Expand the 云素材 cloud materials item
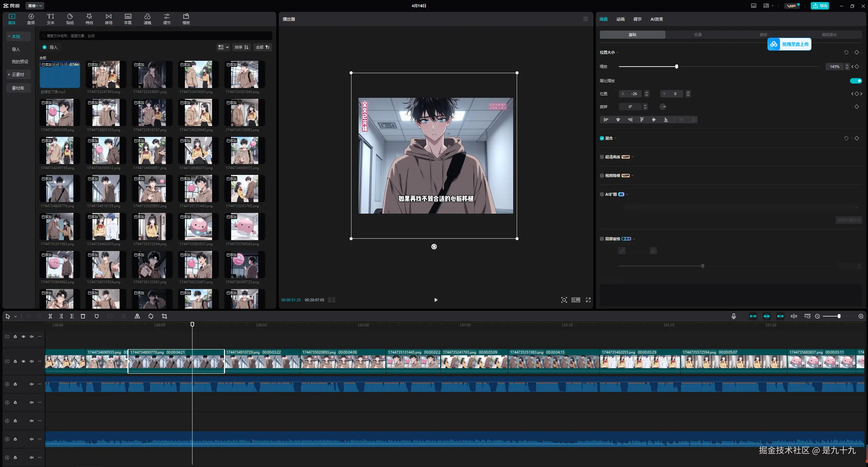868x467 pixels. [x=18, y=74]
